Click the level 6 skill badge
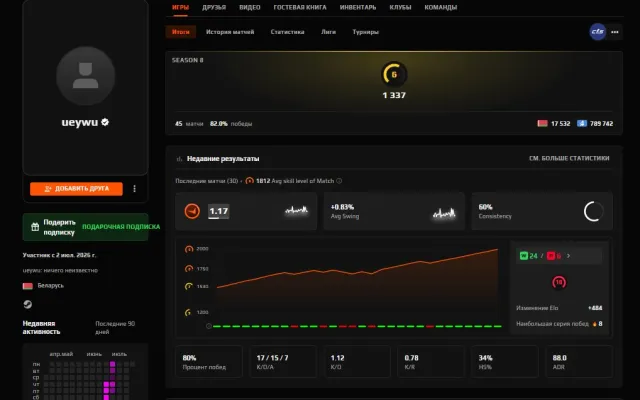 point(394,74)
